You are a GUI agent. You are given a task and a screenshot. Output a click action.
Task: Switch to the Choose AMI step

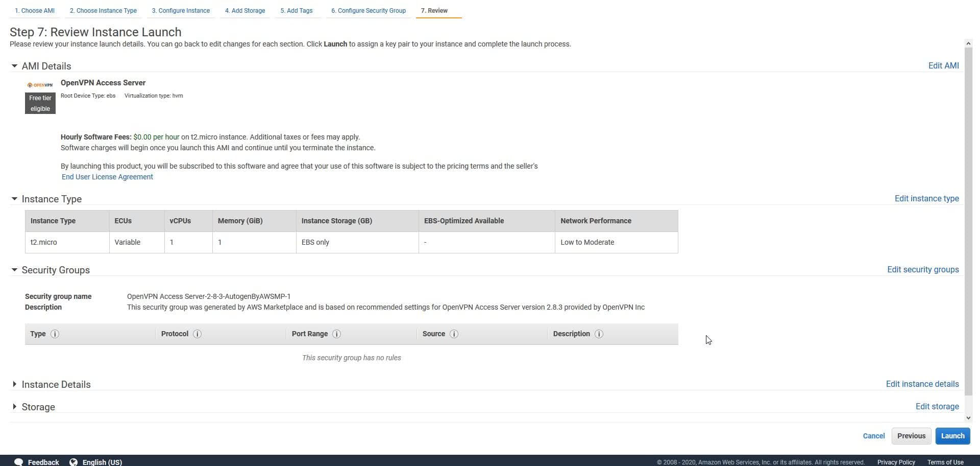[34, 10]
